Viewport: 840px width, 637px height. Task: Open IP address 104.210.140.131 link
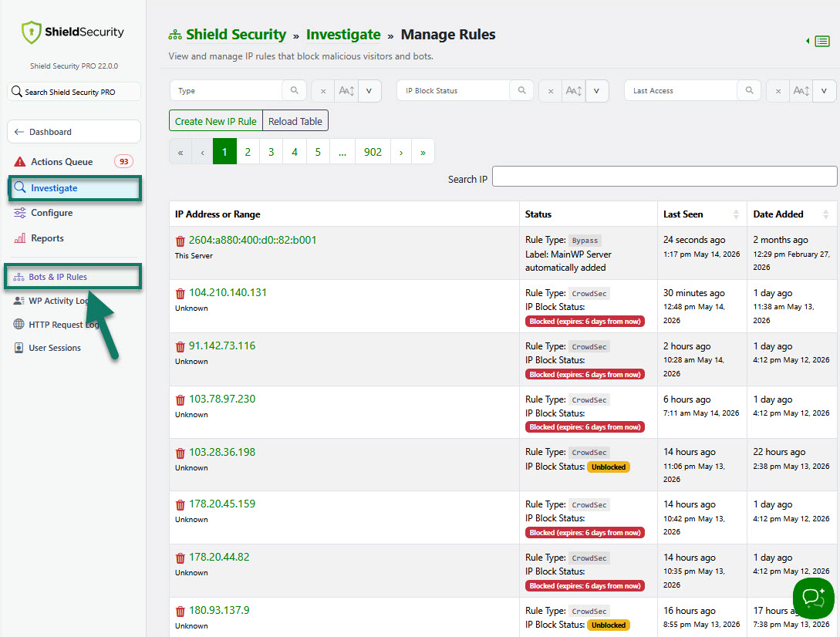tap(228, 292)
